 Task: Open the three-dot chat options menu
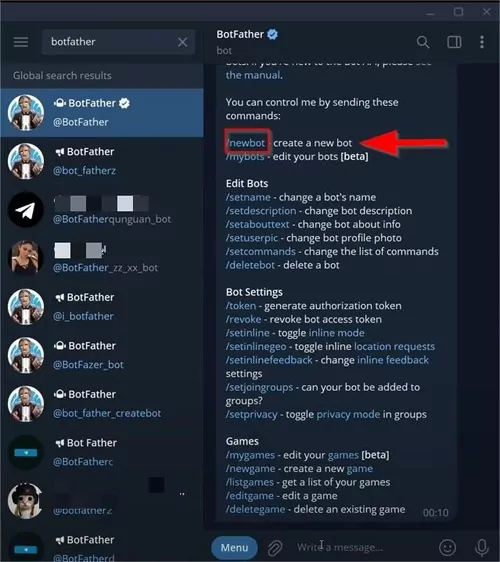tap(482, 42)
